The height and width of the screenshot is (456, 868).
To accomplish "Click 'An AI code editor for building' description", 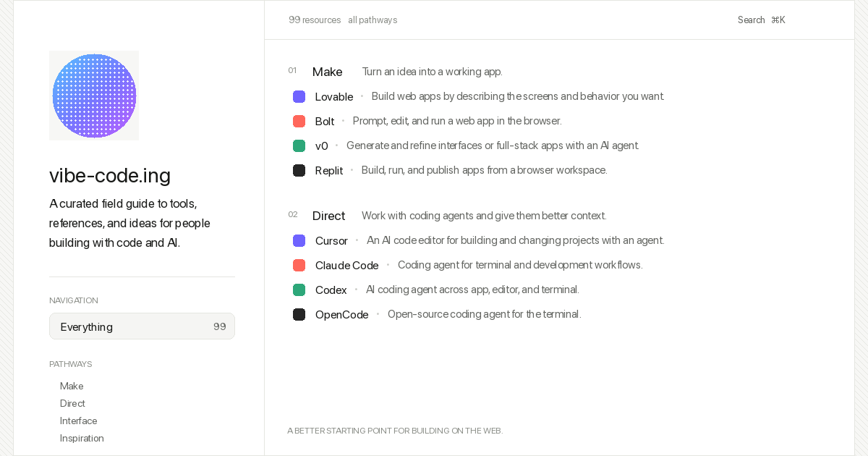I will pos(515,240).
